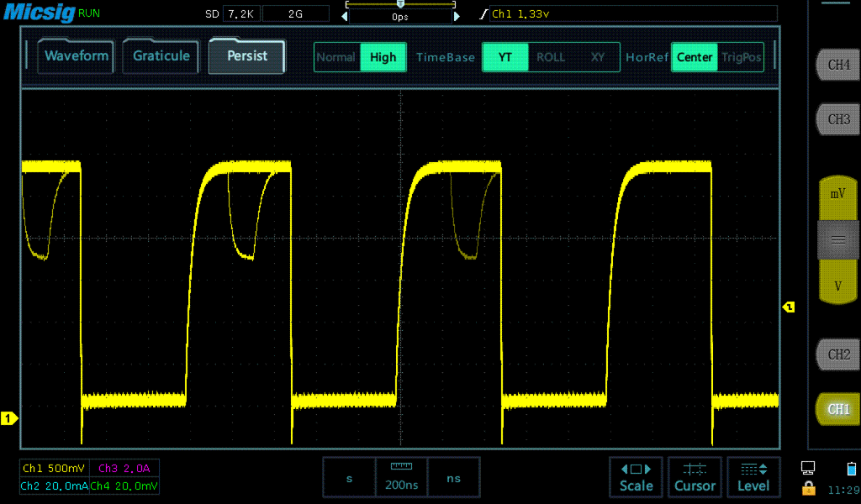The image size is (861, 504).
Task: Open Ch3 2.0A channel info
Action: 124,469
